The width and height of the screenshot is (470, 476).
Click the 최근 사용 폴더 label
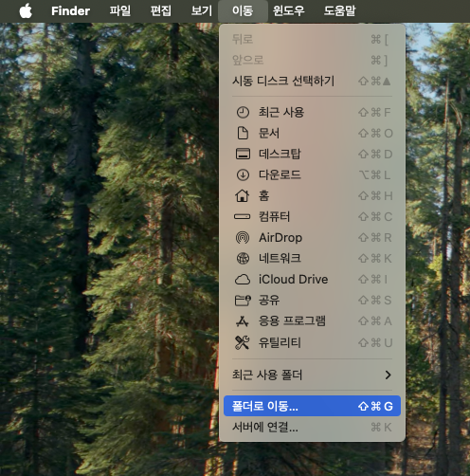coord(267,375)
